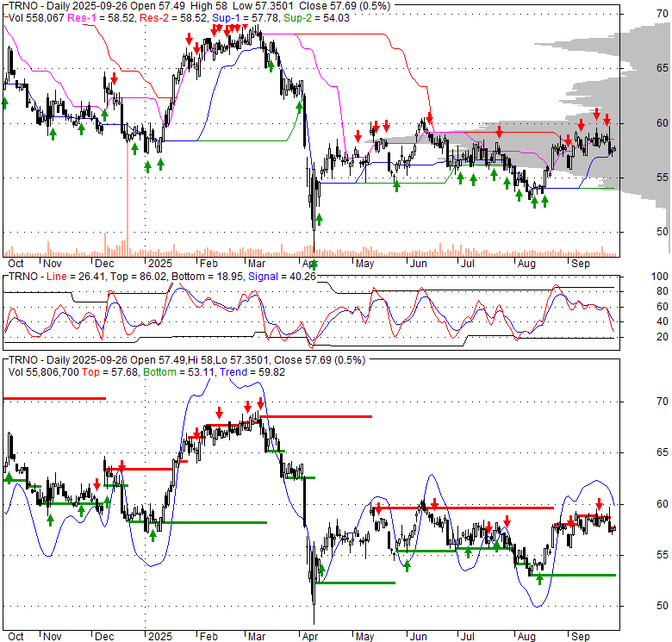Screen dimensions: 672x642
Task: Click the blue 'Sup-1 = 57.78' legend label
Action: point(246,18)
